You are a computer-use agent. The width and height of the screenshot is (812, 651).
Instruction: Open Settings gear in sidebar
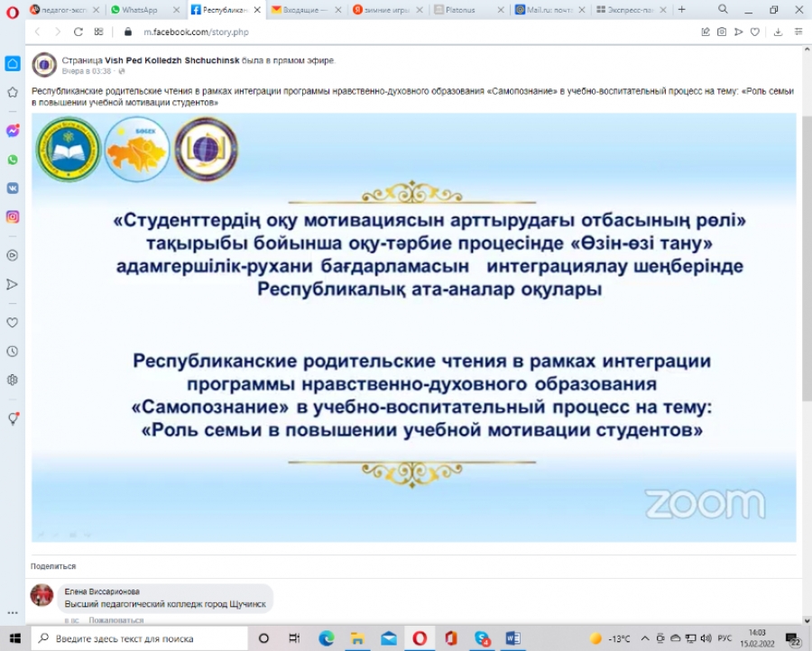click(13, 380)
